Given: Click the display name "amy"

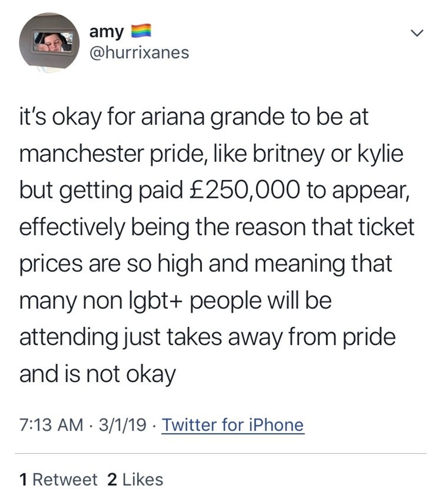Looking at the screenshot, I should (107, 32).
